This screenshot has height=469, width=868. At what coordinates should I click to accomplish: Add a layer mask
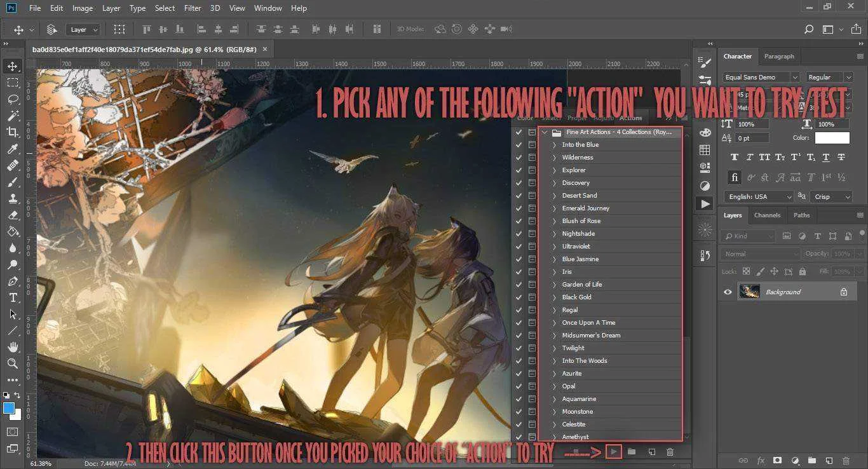pos(777,460)
